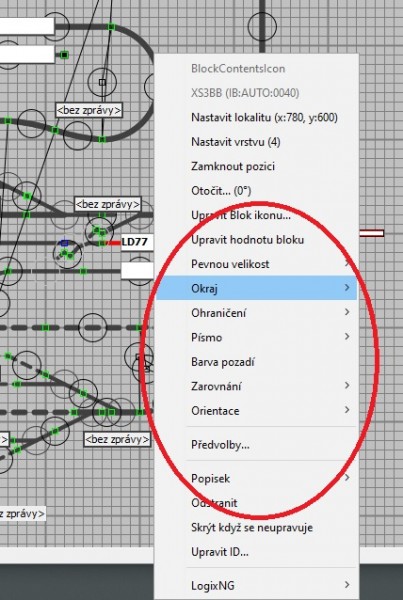Choose Upravit hodnotu bloku
The width and height of the screenshot is (403, 600).
click(256, 240)
